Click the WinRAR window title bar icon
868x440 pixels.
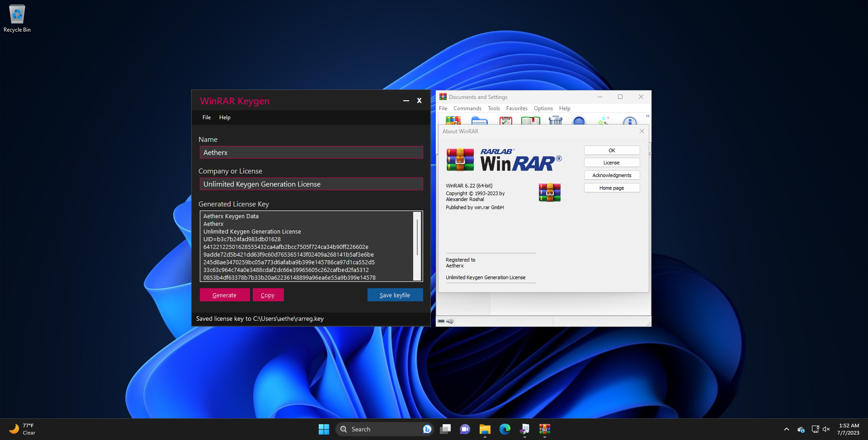443,97
